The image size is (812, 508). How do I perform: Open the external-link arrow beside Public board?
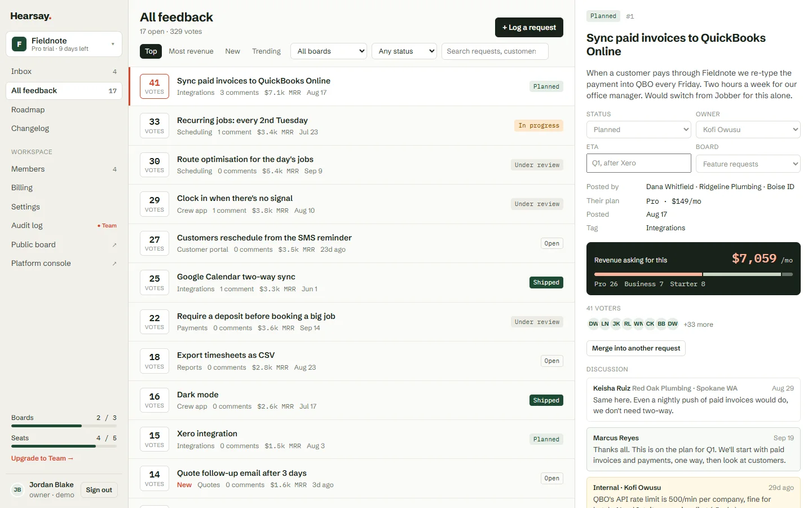click(x=114, y=245)
